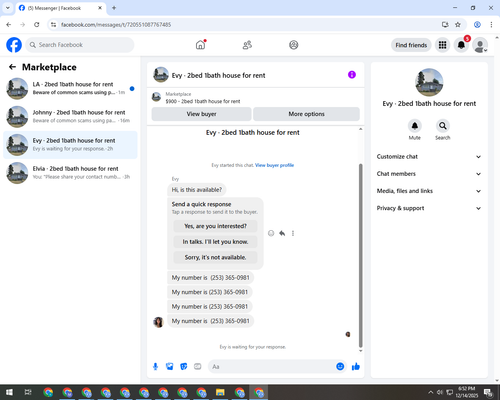This screenshot has height=400, width=500.
Task: Open Task View on the taskbar
Action: (x=28, y=392)
